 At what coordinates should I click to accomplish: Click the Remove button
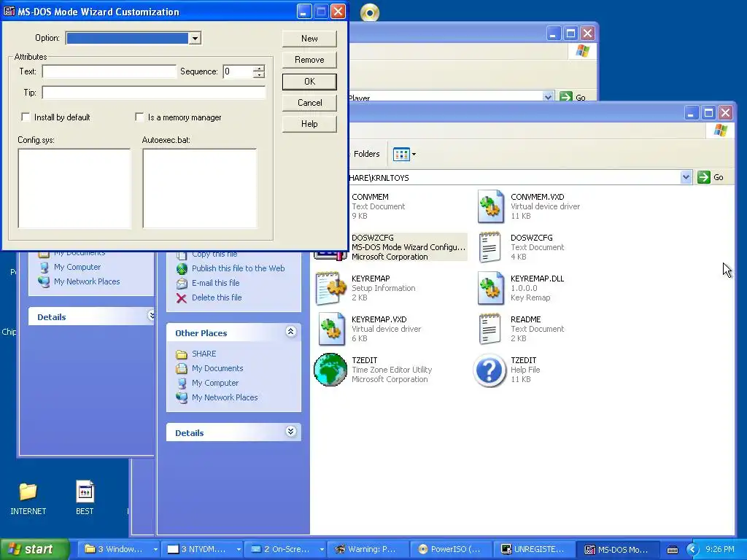309,60
